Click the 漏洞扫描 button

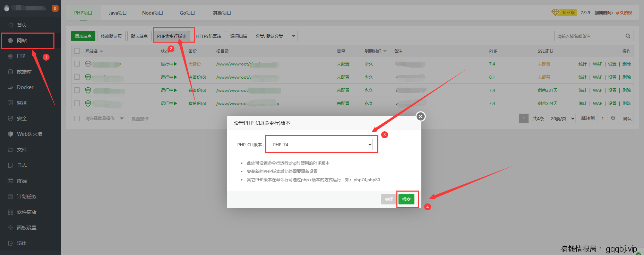(x=239, y=36)
